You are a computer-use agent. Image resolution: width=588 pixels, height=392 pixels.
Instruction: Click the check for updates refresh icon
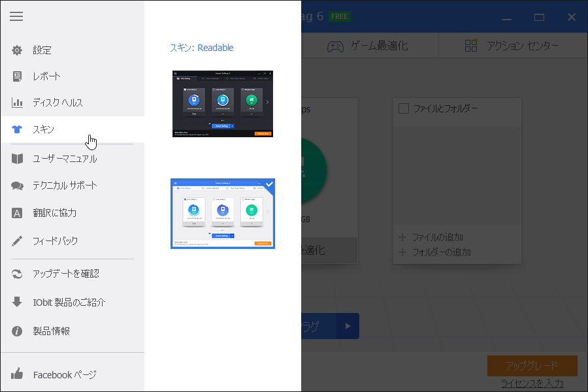(x=17, y=273)
